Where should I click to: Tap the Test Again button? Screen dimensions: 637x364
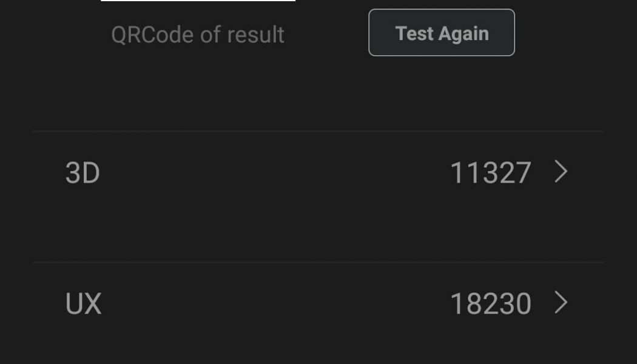click(442, 33)
